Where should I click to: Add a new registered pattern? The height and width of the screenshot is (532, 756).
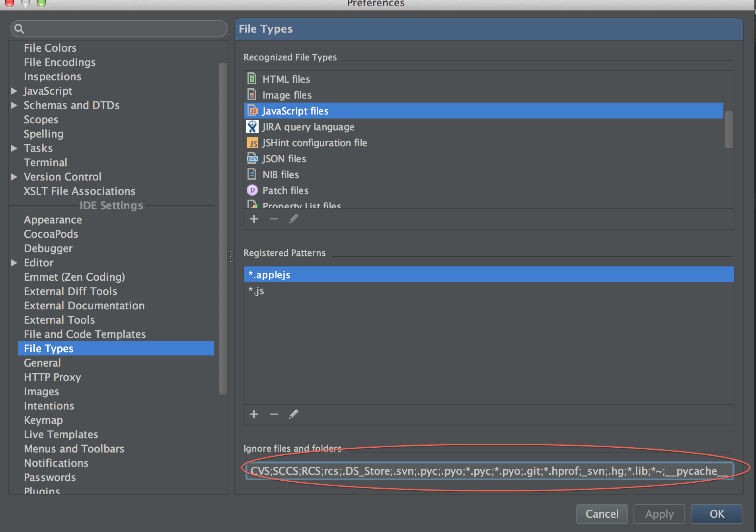(254, 414)
